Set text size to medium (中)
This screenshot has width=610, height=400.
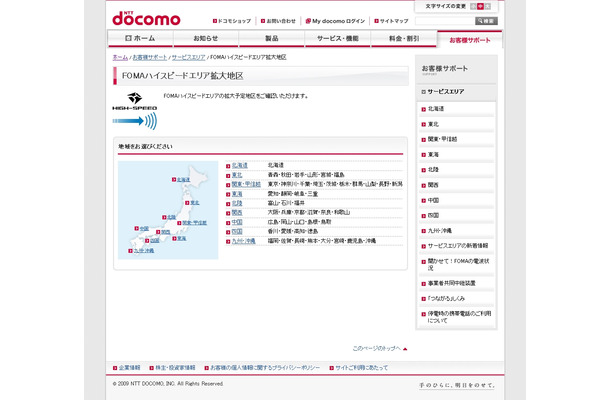click(480, 6)
